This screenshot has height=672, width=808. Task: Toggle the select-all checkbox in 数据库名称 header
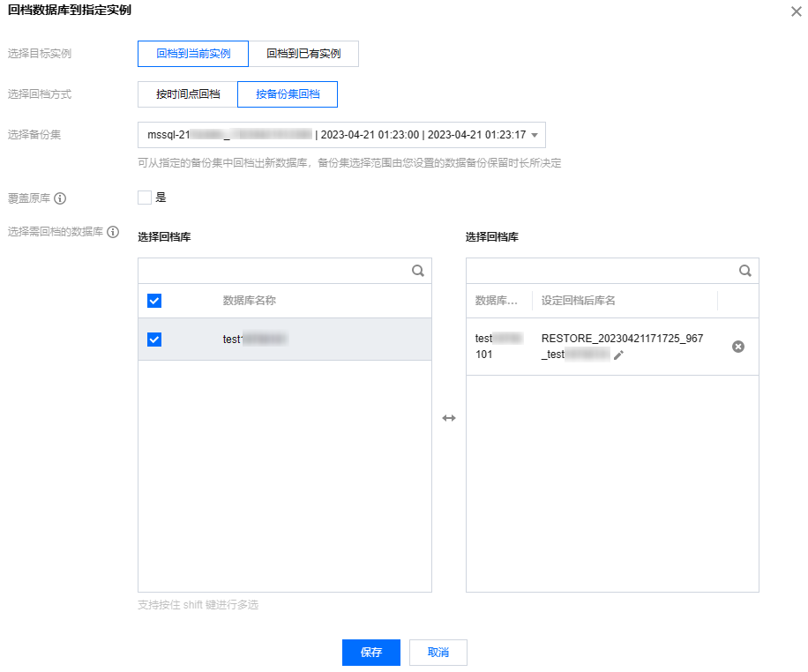pyautogui.click(x=154, y=301)
